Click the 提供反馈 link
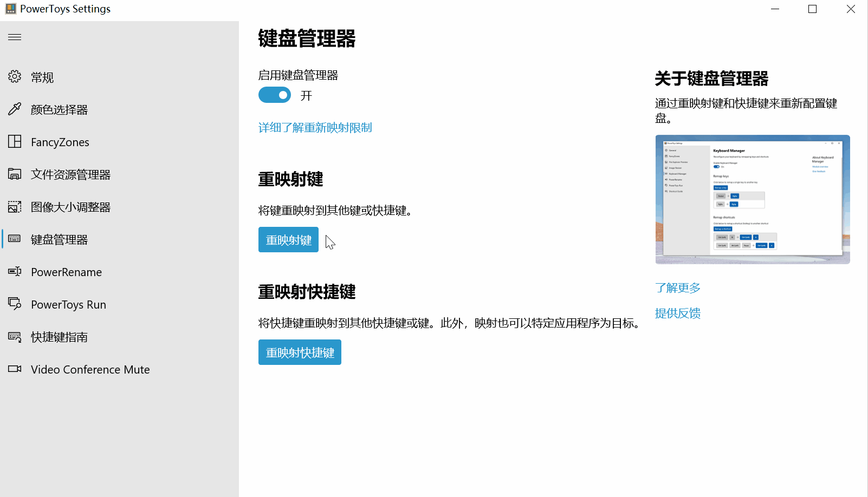 click(678, 313)
